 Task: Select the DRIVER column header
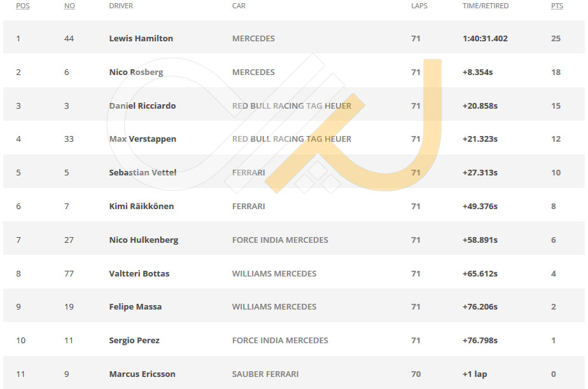[121, 6]
